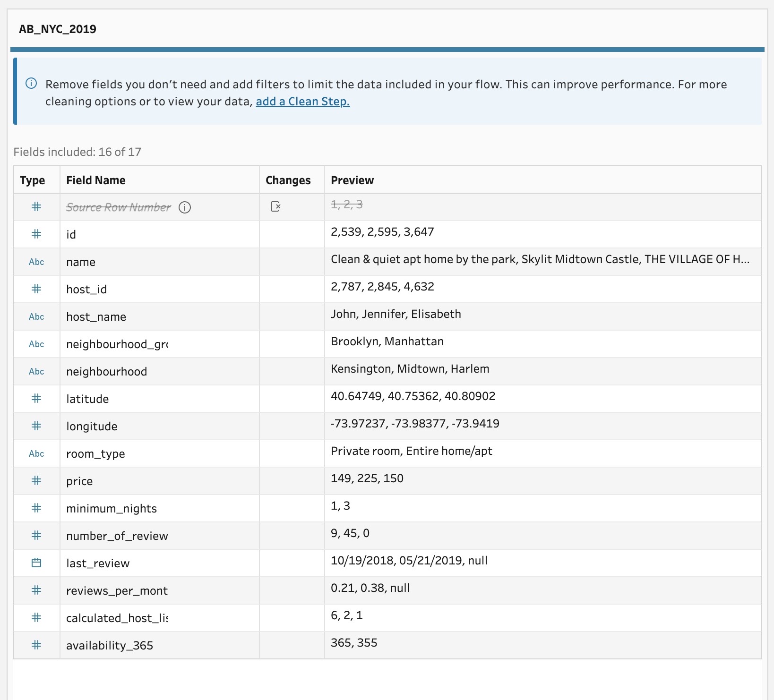This screenshot has height=700, width=774.
Task: Click the Abc icon for the neighbourhood field
Action: point(36,372)
